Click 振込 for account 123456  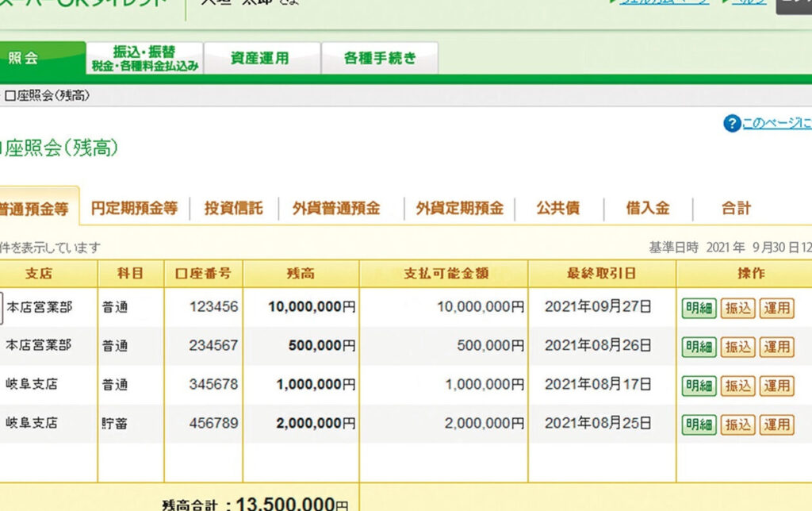click(x=737, y=309)
